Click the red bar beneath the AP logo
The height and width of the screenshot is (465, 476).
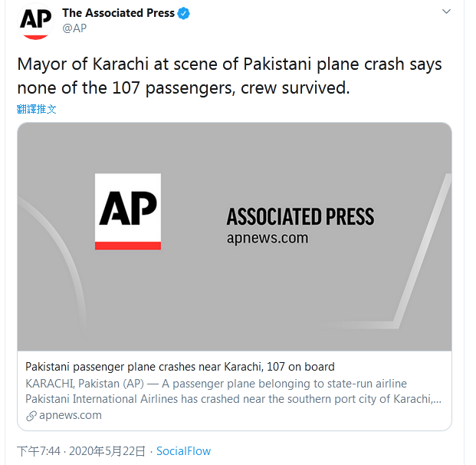point(128,246)
